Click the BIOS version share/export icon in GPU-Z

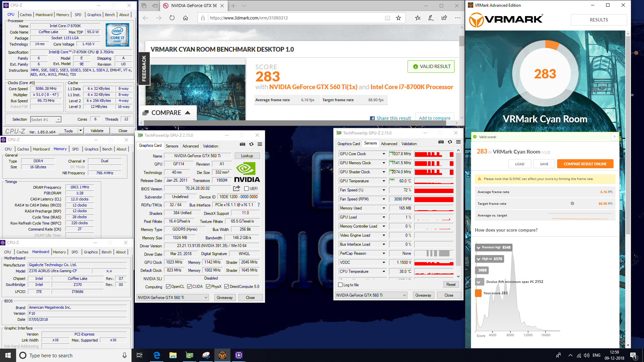[237, 188]
